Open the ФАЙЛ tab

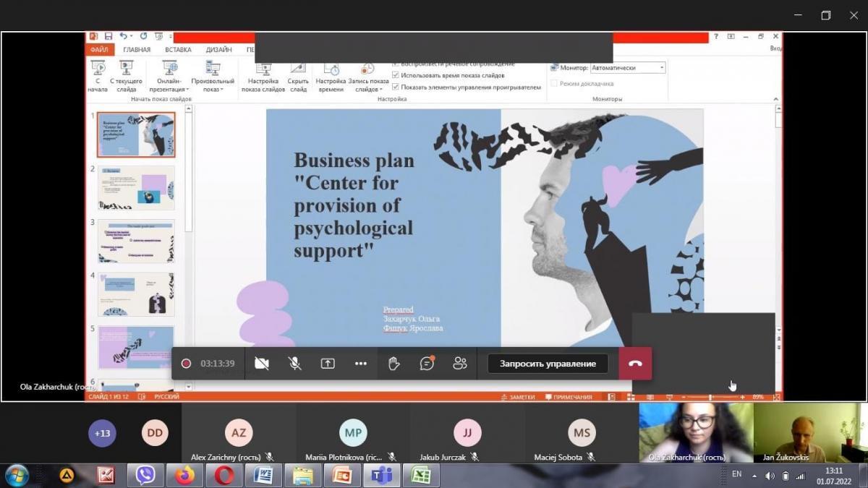pyautogui.click(x=100, y=50)
